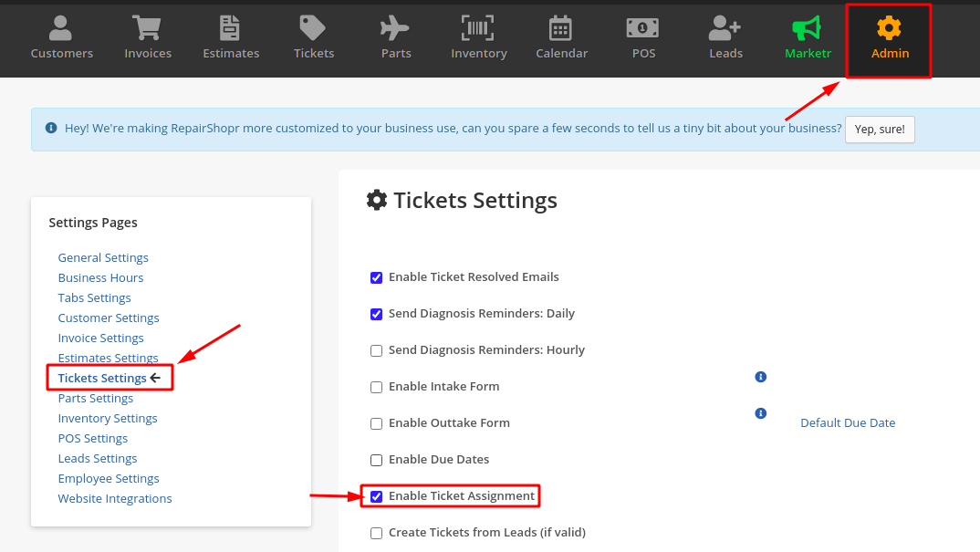Viewport: 980px width, 552px height.
Task: Tick the Enable Intake Form checkbox
Action: [376, 387]
